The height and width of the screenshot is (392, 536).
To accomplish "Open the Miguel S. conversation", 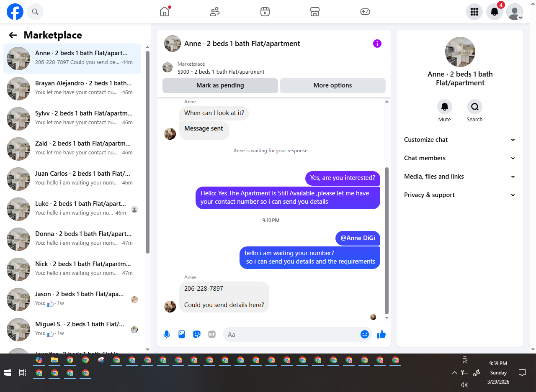I will coord(72,329).
